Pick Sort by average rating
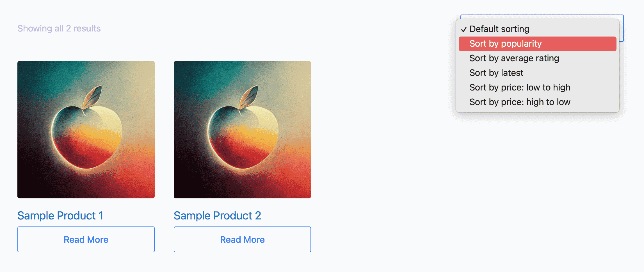This screenshot has height=272, width=644. (514, 58)
